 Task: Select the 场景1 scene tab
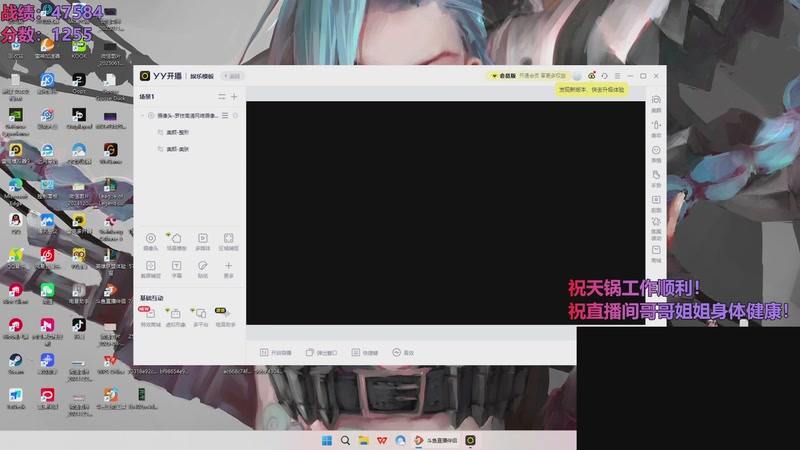[147, 96]
